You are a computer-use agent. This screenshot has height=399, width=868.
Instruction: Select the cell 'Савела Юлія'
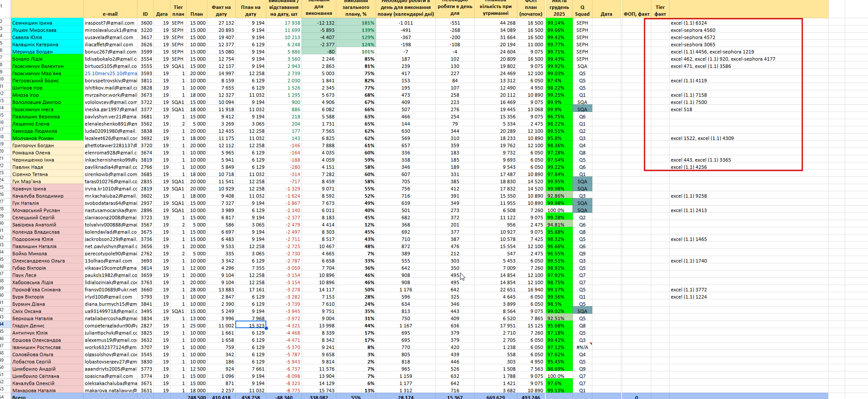point(47,37)
